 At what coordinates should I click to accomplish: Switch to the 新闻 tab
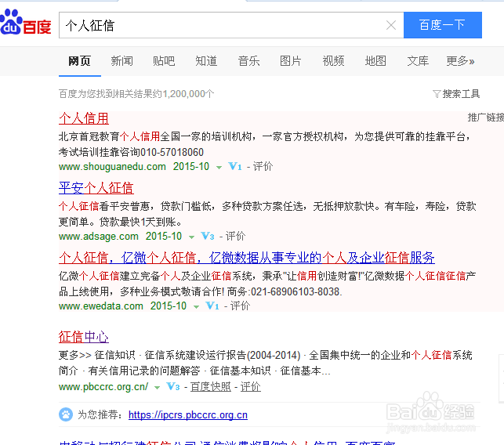(x=121, y=61)
